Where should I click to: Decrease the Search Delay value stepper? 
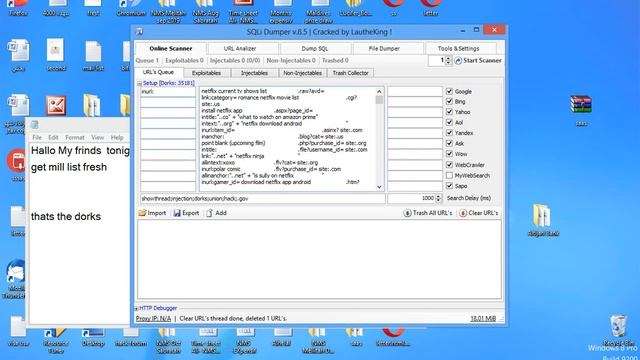439,200
